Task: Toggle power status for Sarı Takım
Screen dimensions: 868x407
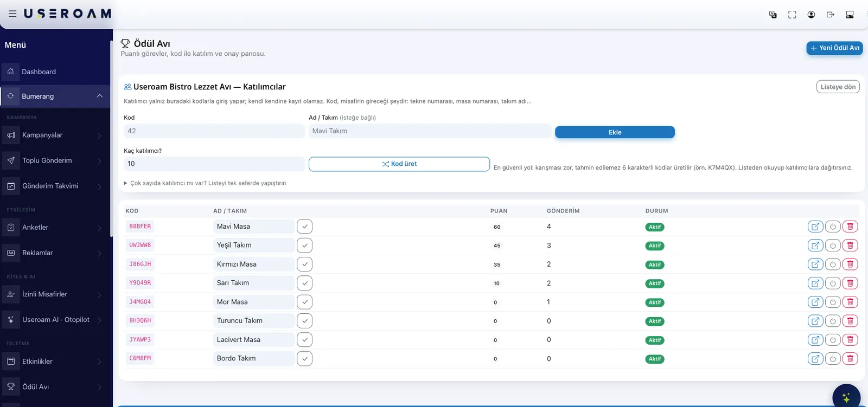Action: click(x=833, y=283)
